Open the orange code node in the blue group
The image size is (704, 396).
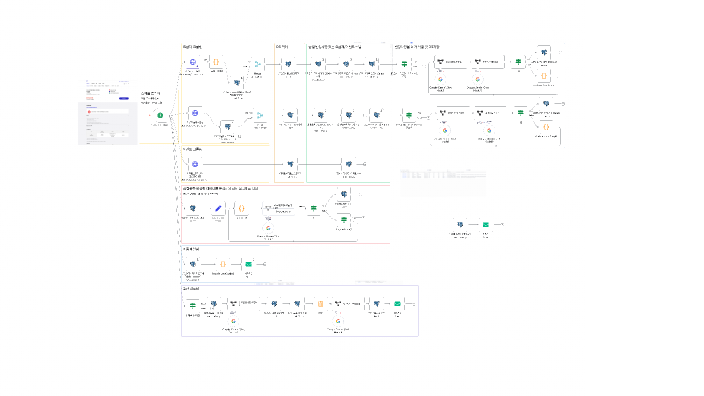(x=223, y=264)
